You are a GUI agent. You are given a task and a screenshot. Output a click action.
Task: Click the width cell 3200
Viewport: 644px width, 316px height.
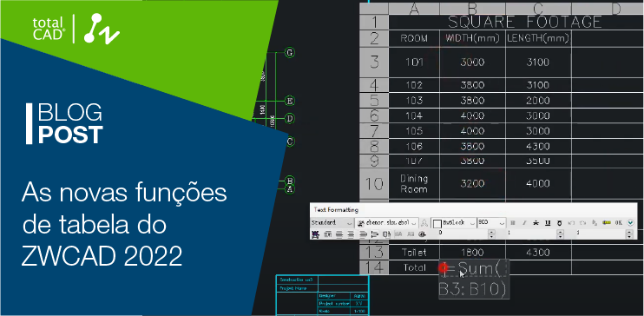(472, 184)
